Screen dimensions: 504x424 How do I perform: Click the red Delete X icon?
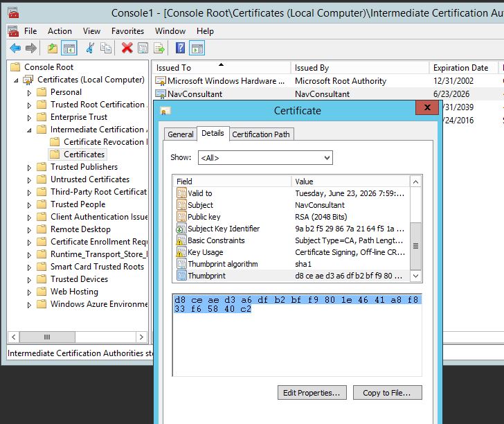[127, 48]
